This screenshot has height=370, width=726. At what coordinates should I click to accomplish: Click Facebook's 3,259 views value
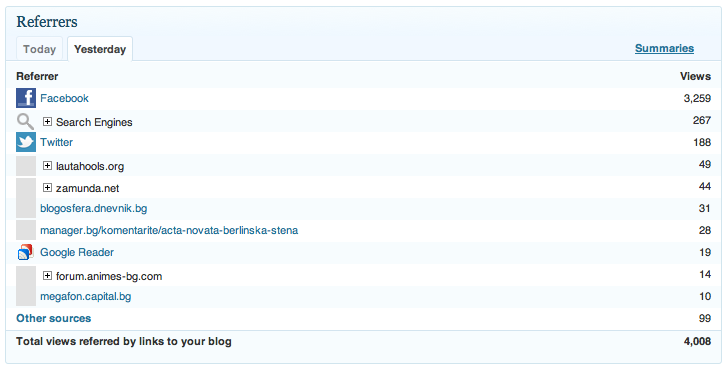697,98
